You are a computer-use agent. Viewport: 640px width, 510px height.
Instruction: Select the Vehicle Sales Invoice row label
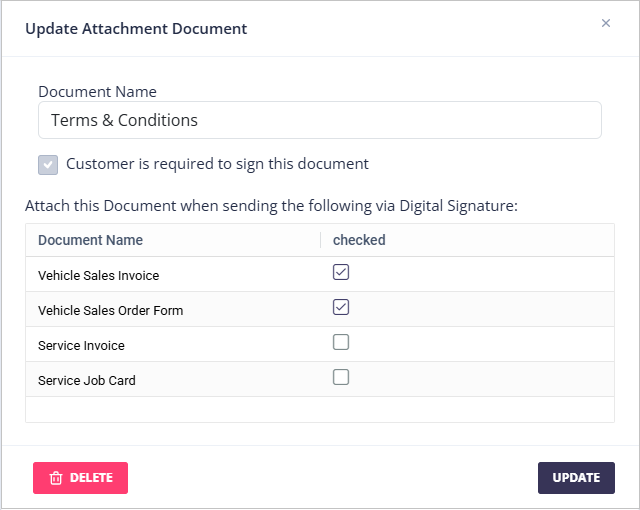pos(98,275)
